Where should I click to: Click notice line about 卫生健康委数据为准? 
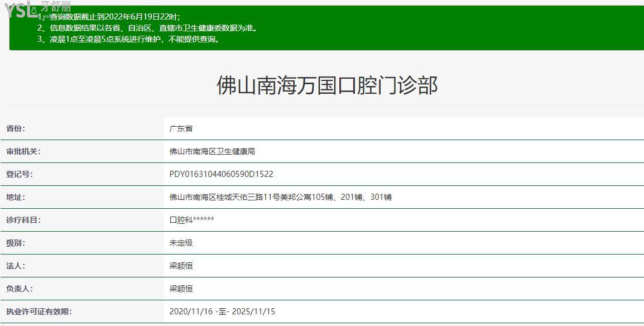[x=147, y=28]
